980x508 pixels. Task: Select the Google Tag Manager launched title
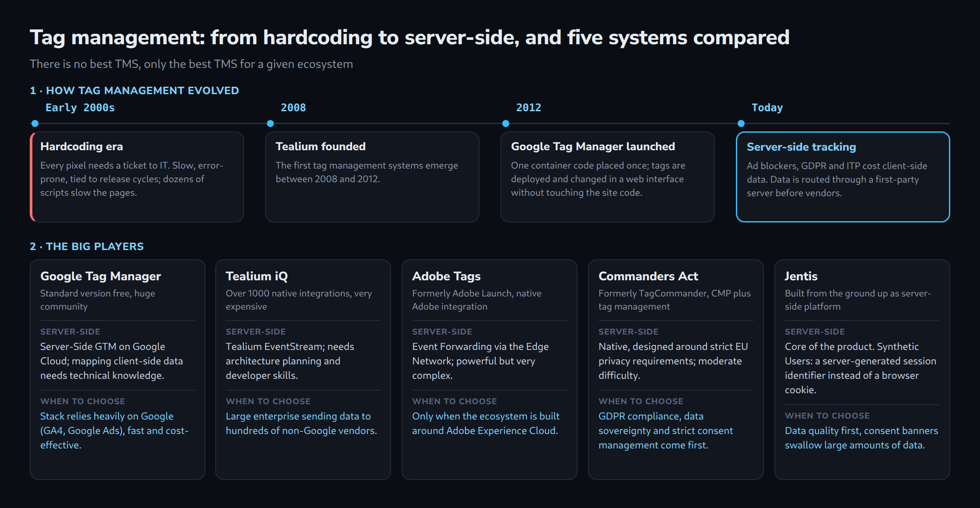(593, 146)
